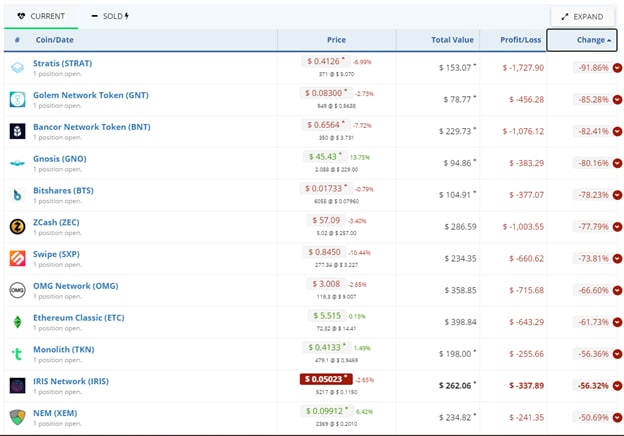Click the $ 57.09 ZCash price badge
Screen dimensions: 624x436
pyautogui.click(x=326, y=220)
